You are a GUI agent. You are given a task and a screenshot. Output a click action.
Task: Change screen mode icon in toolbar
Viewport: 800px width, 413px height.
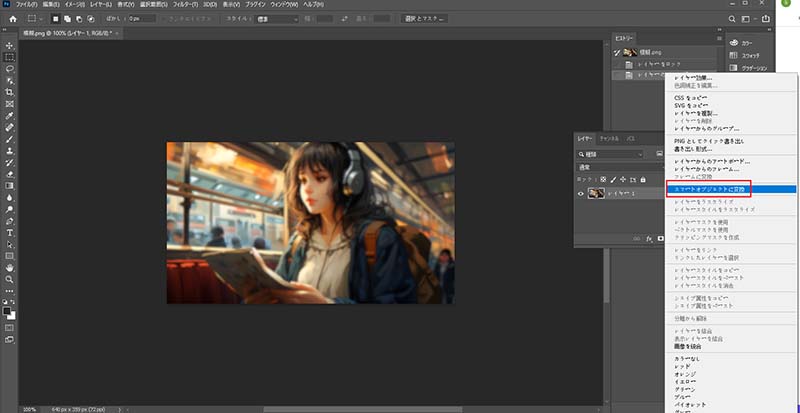(9, 339)
